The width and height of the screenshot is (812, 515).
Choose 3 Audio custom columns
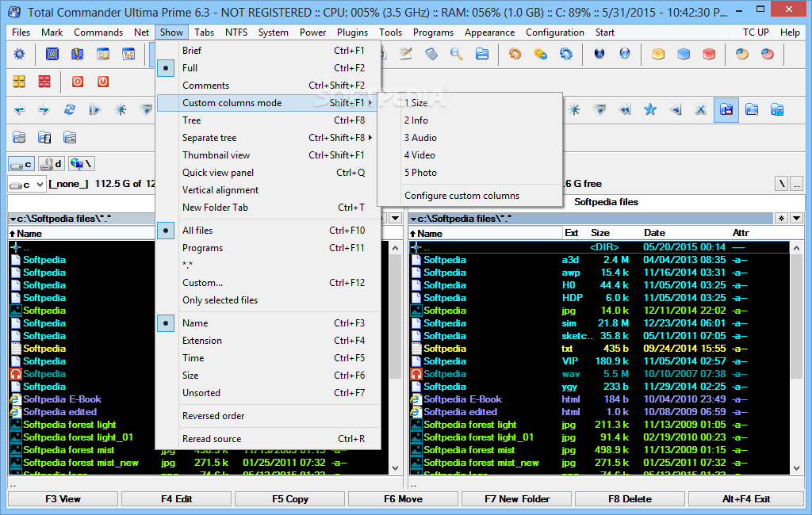pyautogui.click(x=469, y=138)
